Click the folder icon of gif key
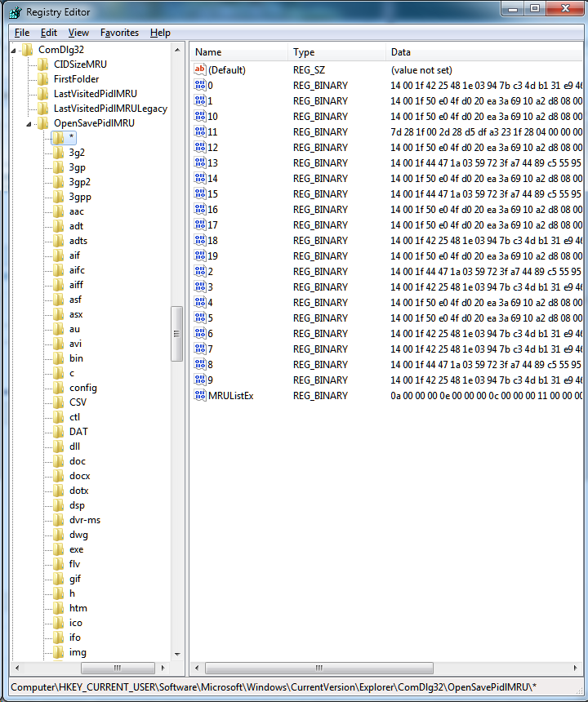 [x=59, y=579]
